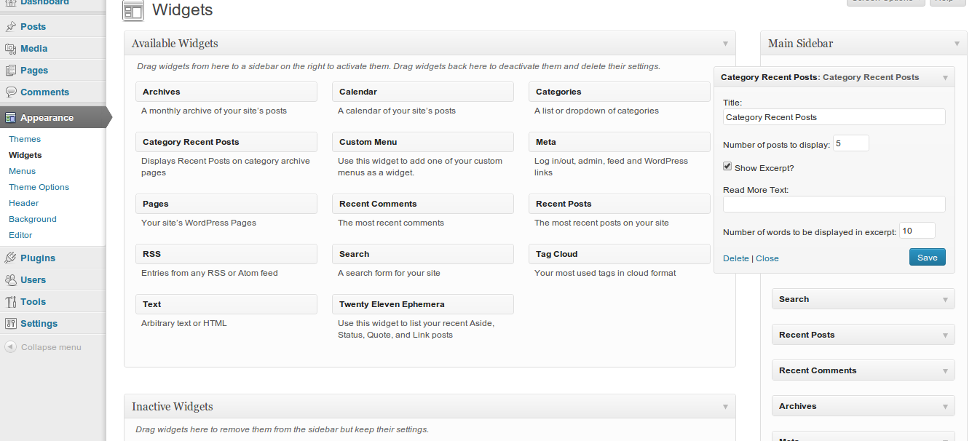Open the Theme Options submenu item

(x=39, y=187)
